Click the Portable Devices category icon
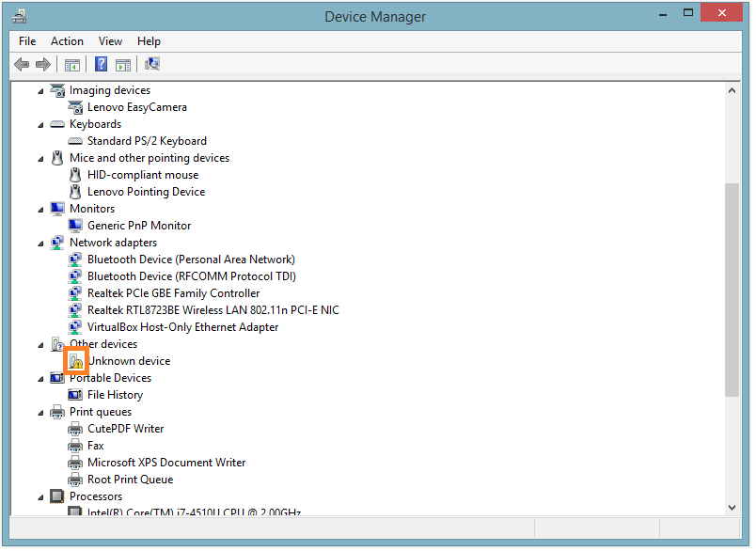The height and width of the screenshot is (551, 756). click(x=57, y=378)
